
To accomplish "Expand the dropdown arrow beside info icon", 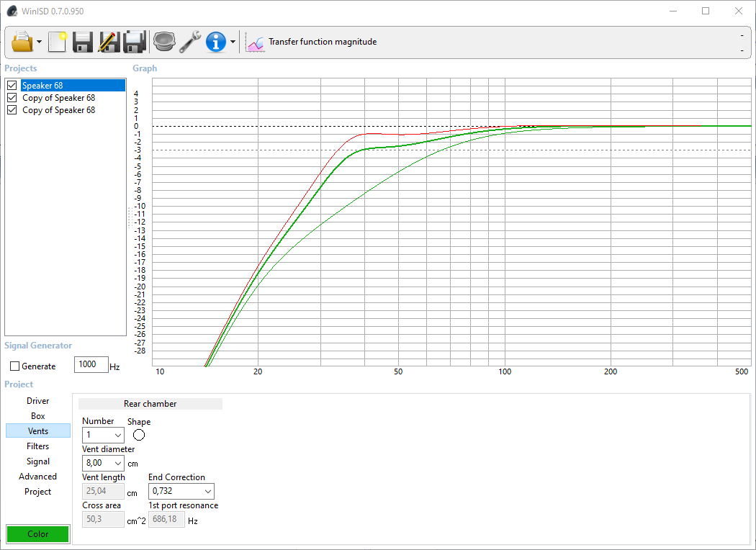I will (x=233, y=42).
